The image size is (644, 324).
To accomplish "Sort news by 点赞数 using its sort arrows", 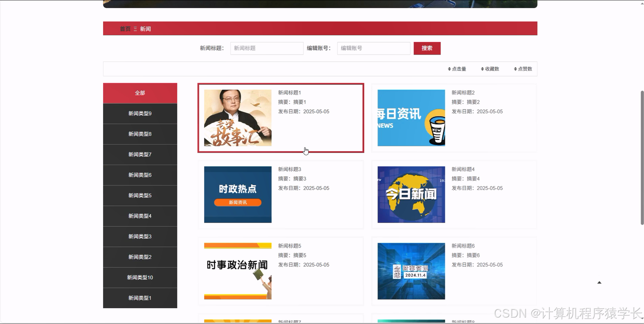I will [x=522, y=69].
